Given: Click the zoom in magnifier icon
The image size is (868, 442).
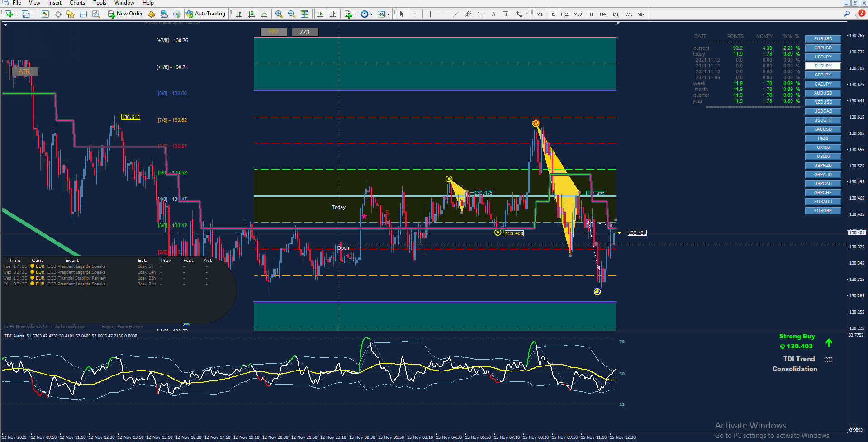Looking at the screenshot, I should click(x=279, y=14).
